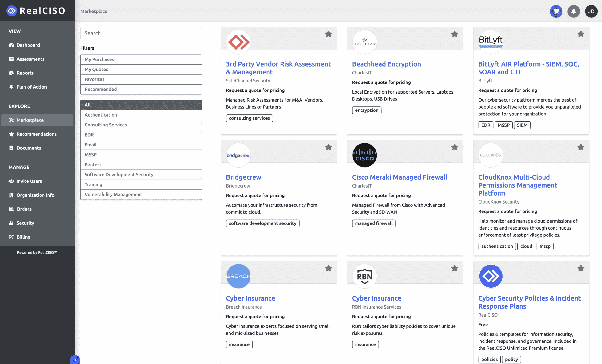
Task: Favorite the Cisco Meraki Managed Firewall card
Action: point(455,147)
